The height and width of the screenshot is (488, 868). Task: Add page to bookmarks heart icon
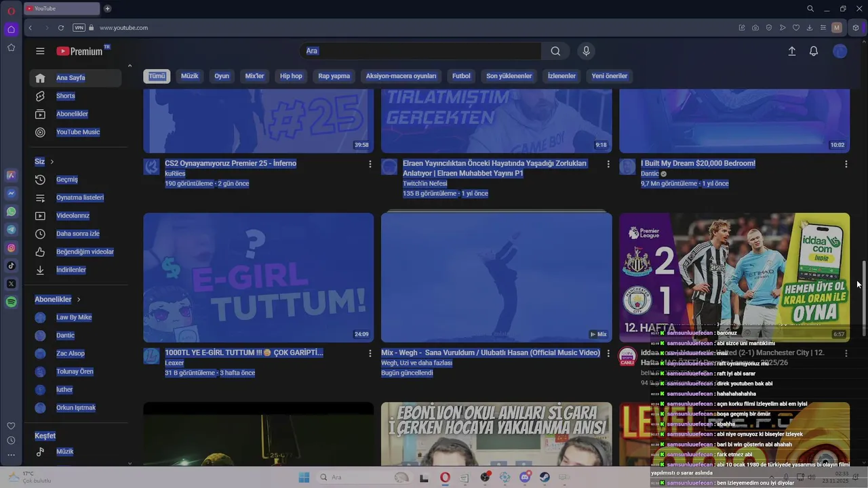tap(796, 28)
